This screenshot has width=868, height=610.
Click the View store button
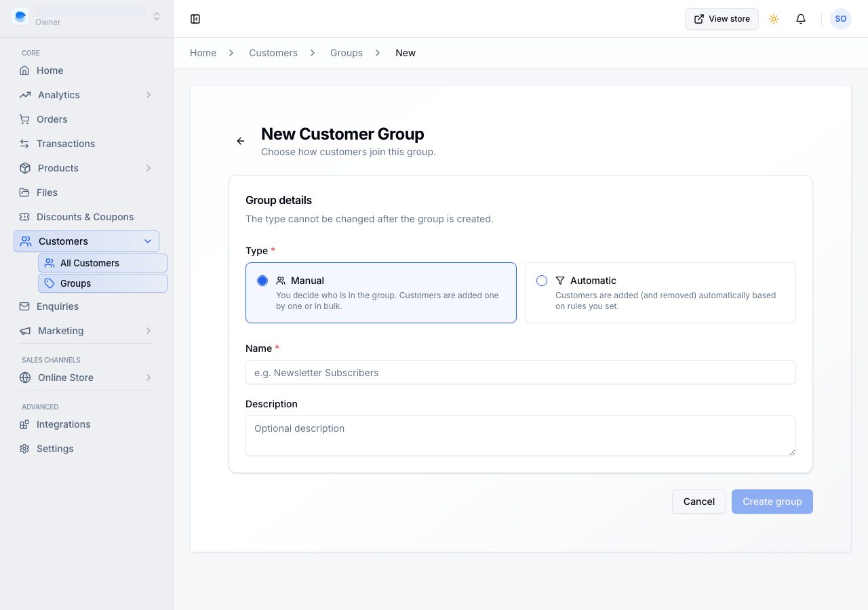722,19
